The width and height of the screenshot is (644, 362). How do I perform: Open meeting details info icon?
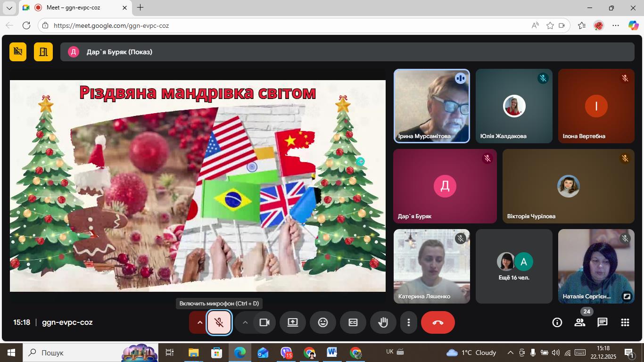[x=557, y=322]
